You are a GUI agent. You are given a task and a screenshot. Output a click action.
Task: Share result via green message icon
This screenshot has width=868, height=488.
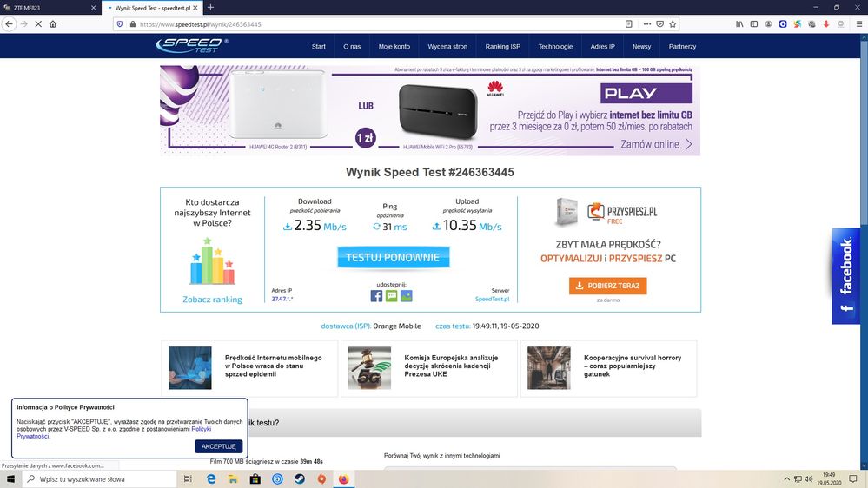(x=391, y=296)
